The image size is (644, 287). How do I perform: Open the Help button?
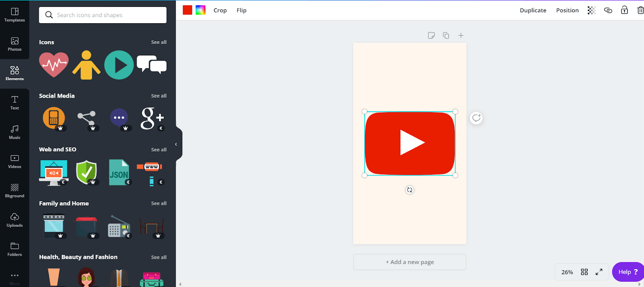tap(628, 272)
